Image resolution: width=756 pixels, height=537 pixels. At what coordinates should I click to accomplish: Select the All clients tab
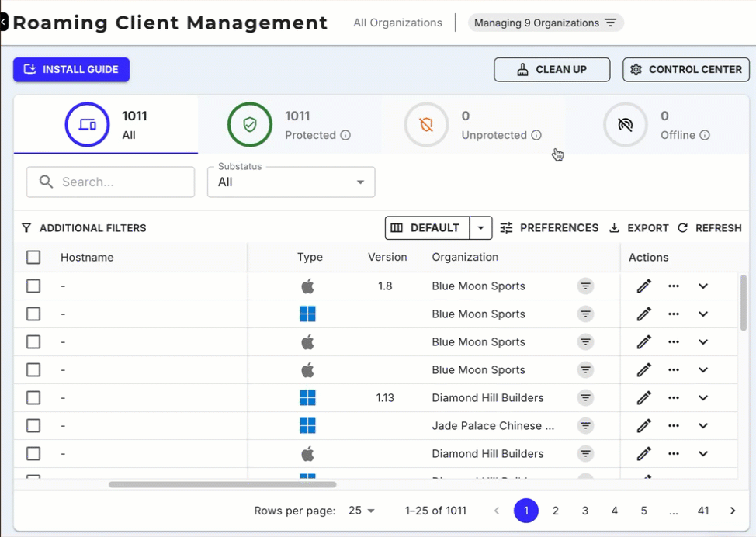tap(106, 125)
